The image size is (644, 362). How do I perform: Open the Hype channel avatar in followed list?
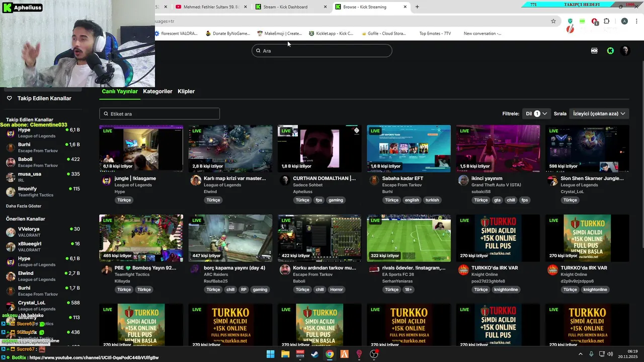coord(10,133)
